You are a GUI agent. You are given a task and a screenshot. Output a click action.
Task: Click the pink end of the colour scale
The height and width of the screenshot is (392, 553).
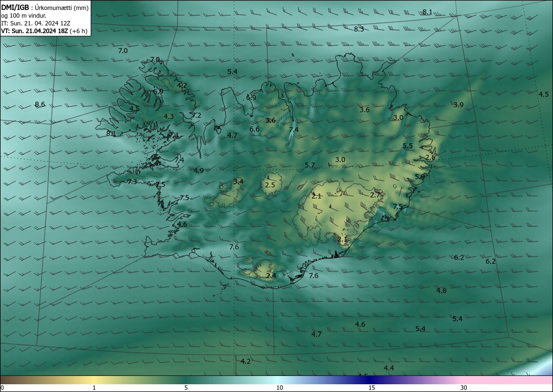coord(508,380)
